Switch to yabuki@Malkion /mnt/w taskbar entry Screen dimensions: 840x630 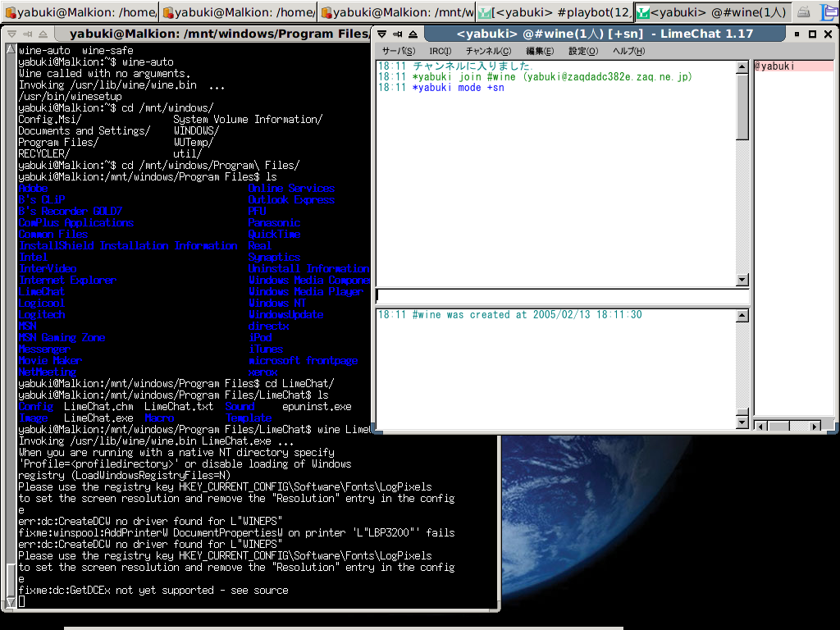(x=396, y=11)
